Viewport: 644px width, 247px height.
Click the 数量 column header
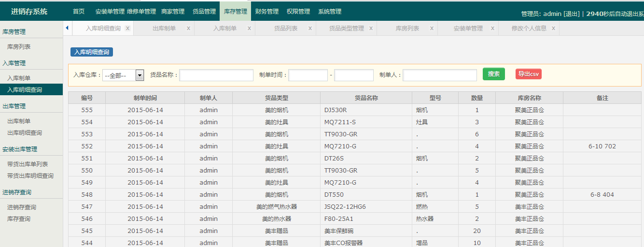477,98
